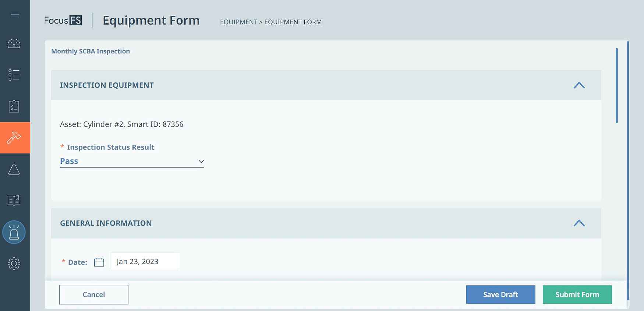The width and height of the screenshot is (644, 311).
Task: Open Inspection Status Result dropdown
Action: [x=132, y=161]
